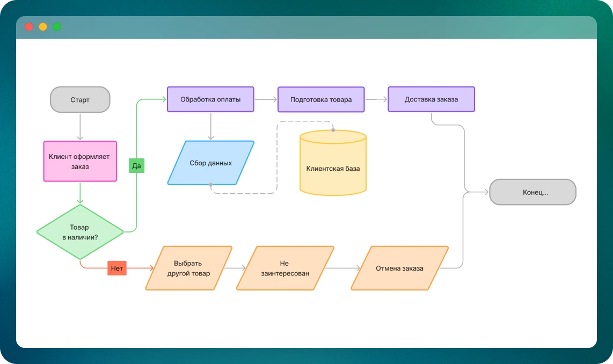Click the Конец... end node

point(532,192)
